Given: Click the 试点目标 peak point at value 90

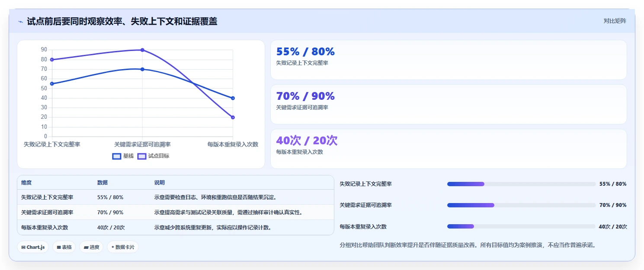Looking at the screenshot, I should [x=142, y=50].
